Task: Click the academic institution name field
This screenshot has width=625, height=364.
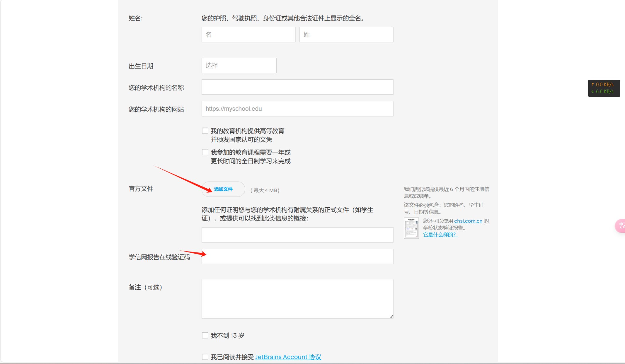Action: coord(297,87)
